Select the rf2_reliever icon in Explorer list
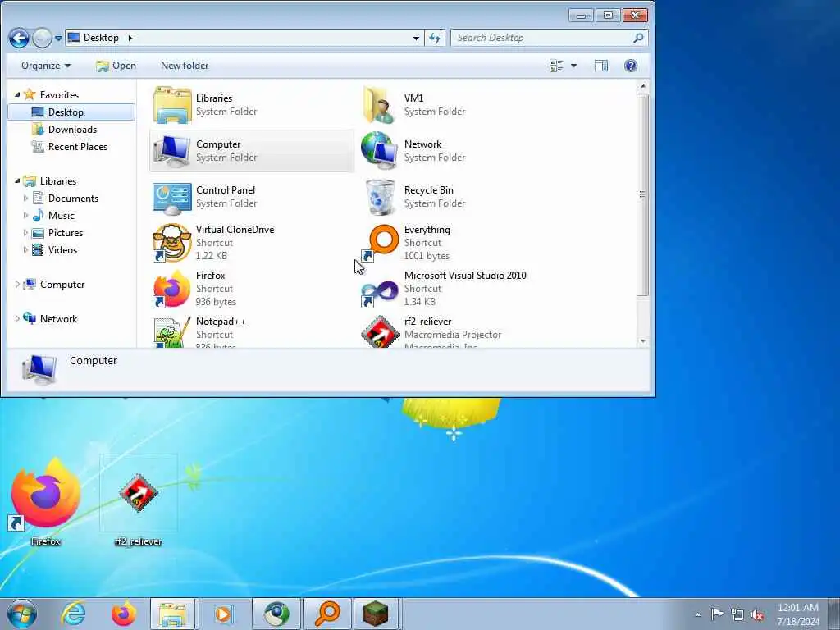The height and width of the screenshot is (630, 840). coord(380,332)
